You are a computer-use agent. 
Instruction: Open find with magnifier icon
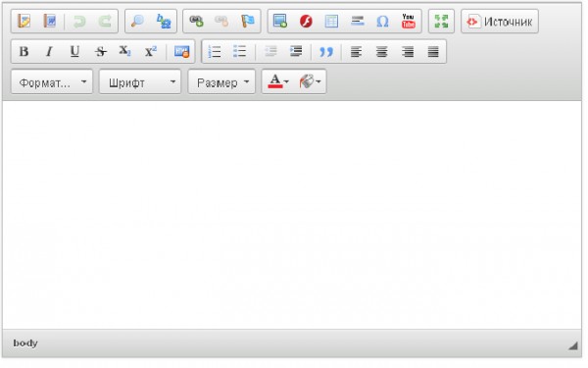[137, 21]
